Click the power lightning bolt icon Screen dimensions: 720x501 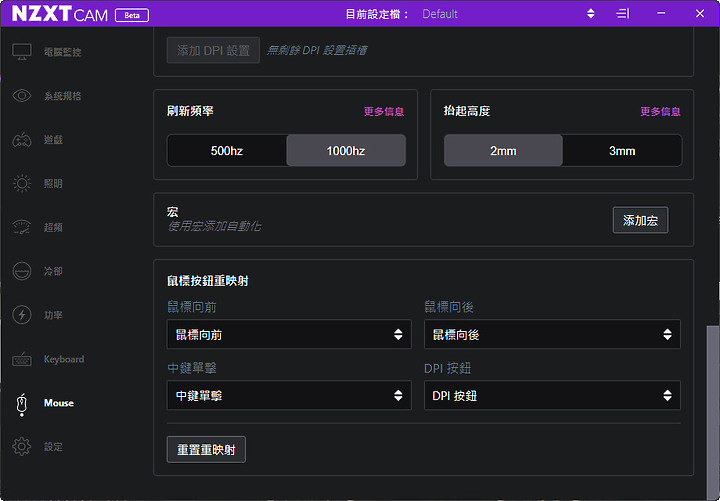(22, 315)
